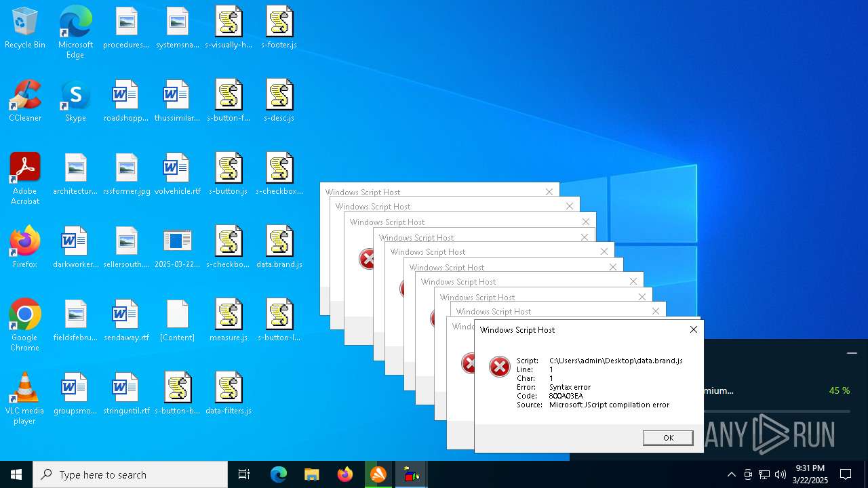Image resolution: width=868 pixels, height=488 pixels.
Task: Select the sellersouth image file
Action: [126, 247]
